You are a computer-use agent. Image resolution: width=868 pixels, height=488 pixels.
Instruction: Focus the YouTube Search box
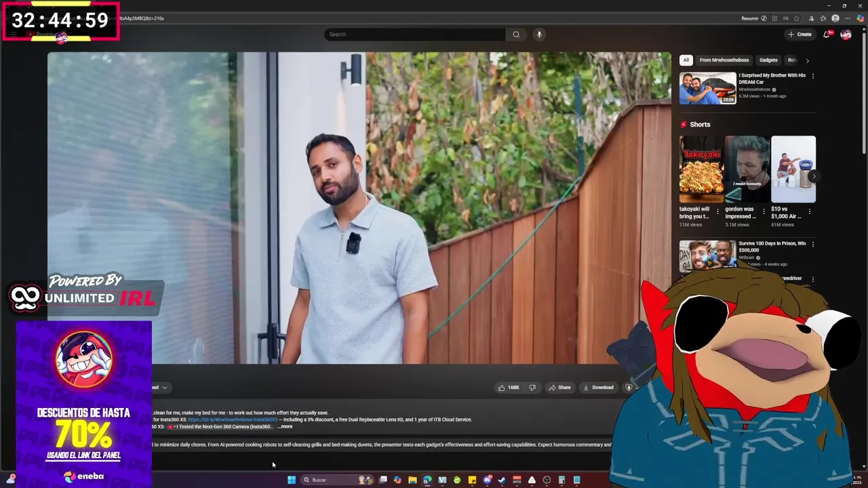414,35
